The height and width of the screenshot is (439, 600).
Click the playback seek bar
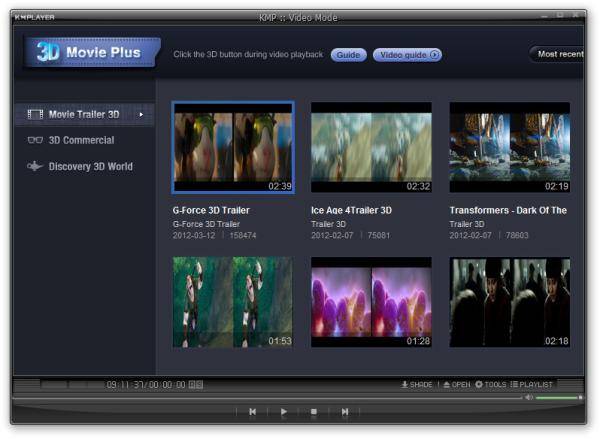pos(267,398)
